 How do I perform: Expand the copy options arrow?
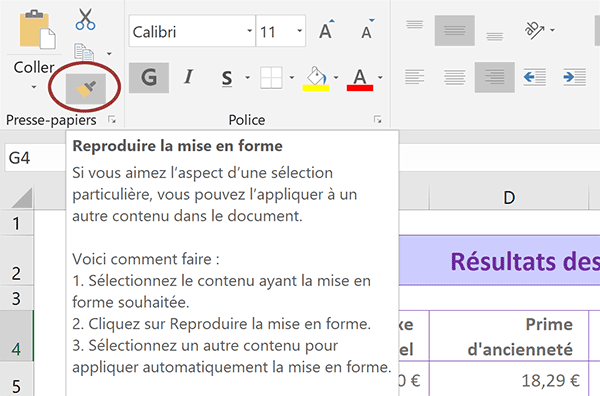(x=109, y=54)
